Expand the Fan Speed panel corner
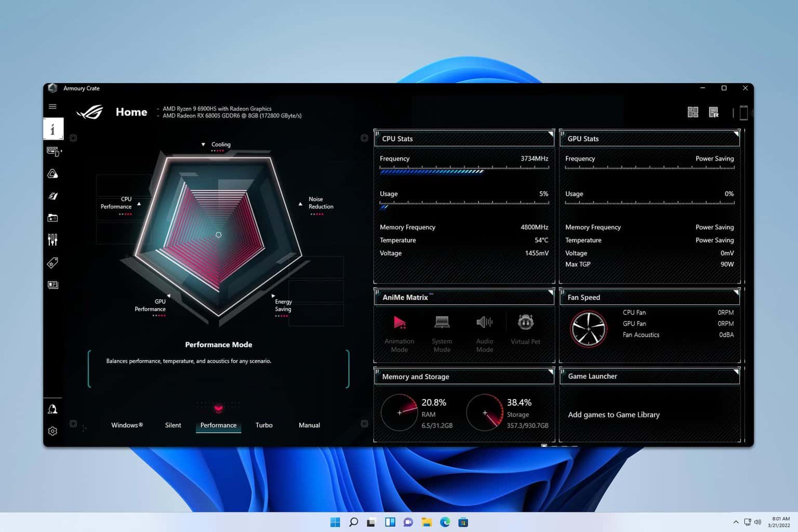 [x=736, y=292]
